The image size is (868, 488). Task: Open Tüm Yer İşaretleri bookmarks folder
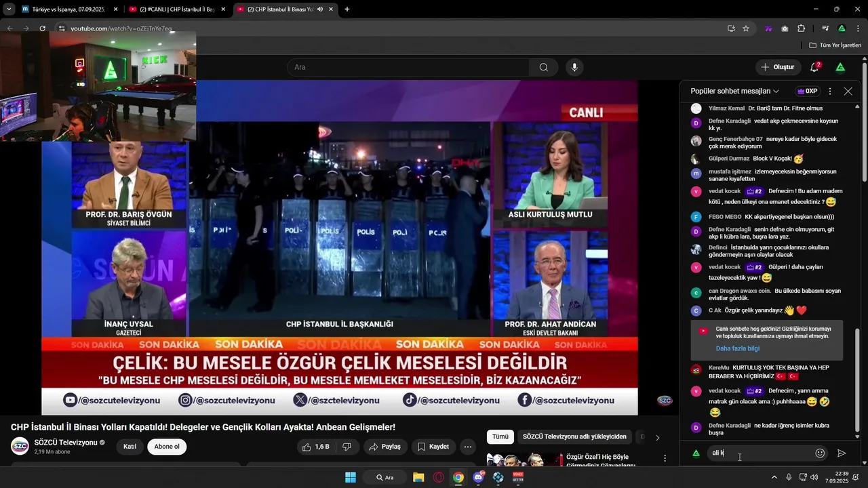click(835, 45)
